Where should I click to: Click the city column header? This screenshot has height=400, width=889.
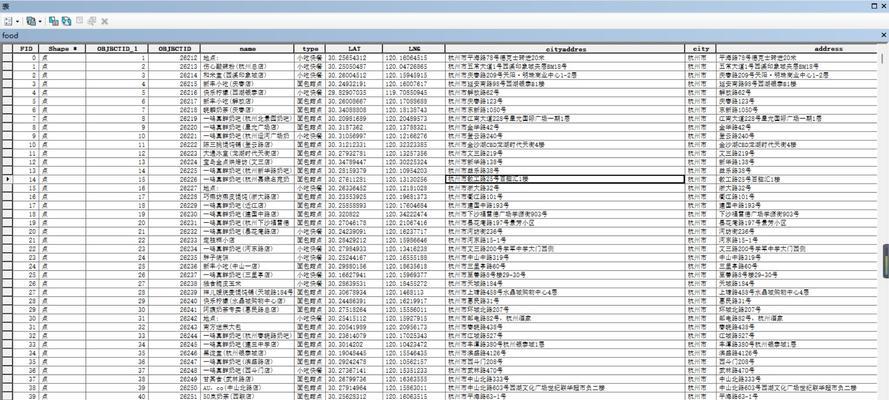(x=701, y=49)
